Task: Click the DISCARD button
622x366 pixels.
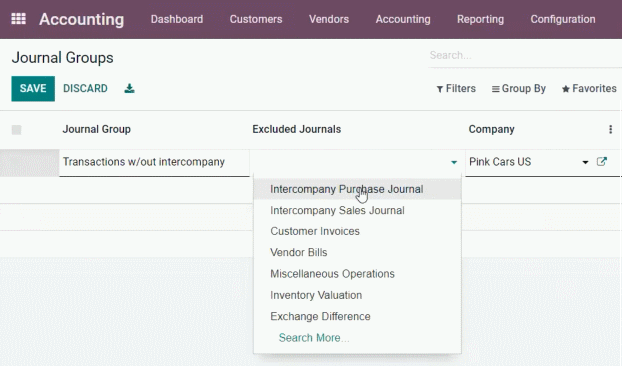Action: (x=85, y=88)
